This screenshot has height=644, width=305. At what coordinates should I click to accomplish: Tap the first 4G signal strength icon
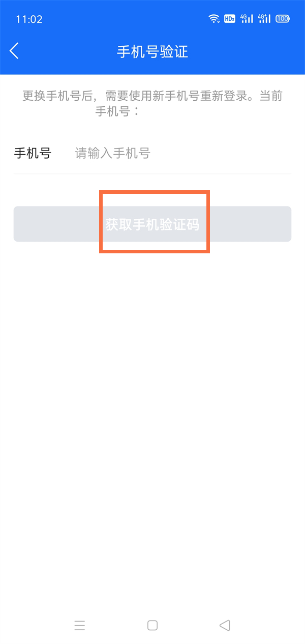(x=247, y=19)
